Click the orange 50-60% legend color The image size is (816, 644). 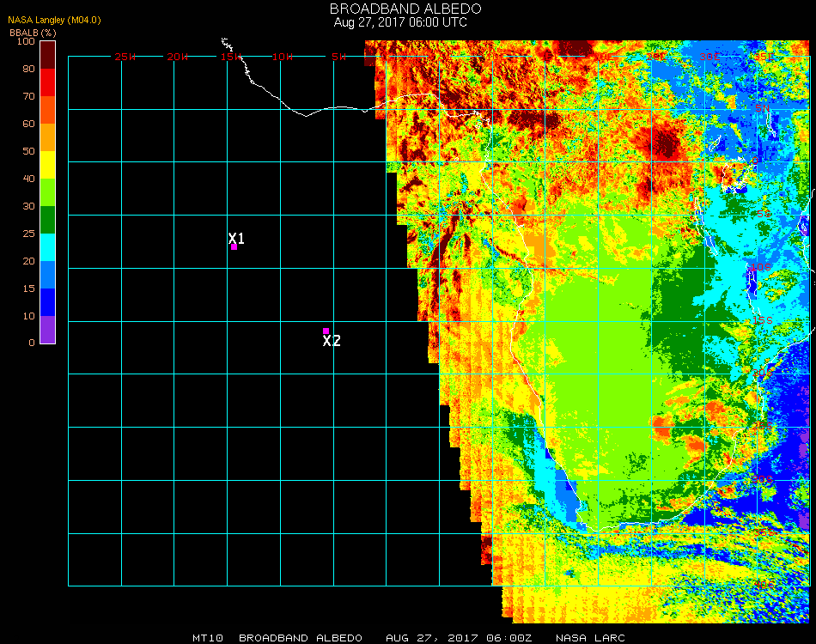[x=48, y=137]
